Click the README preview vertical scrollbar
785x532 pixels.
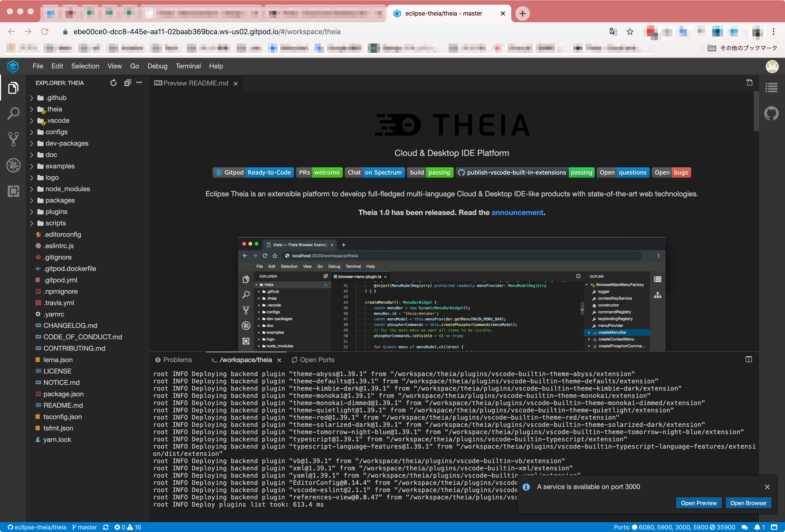756,111
